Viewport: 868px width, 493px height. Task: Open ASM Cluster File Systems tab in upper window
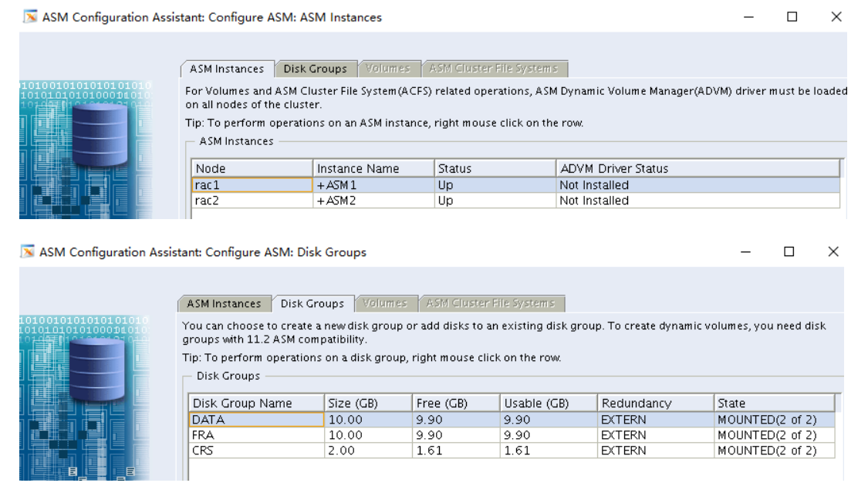coord(494,69)
